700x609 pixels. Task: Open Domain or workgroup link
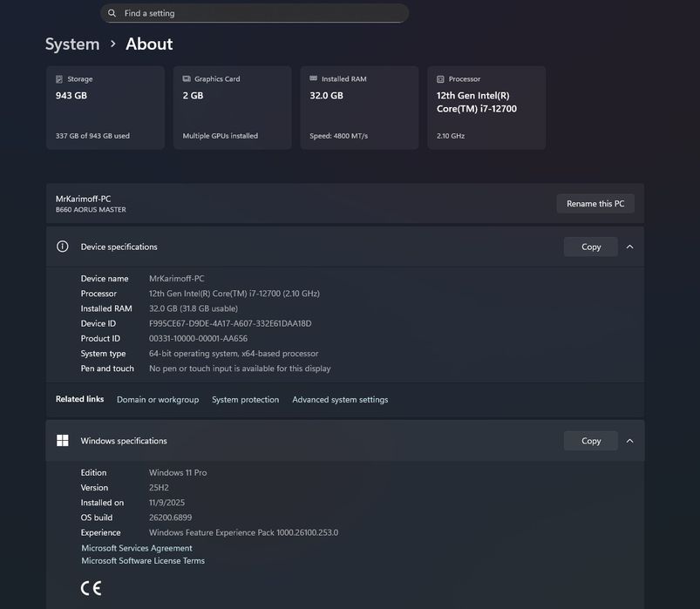pyautogui.click(x=158, y=400)
